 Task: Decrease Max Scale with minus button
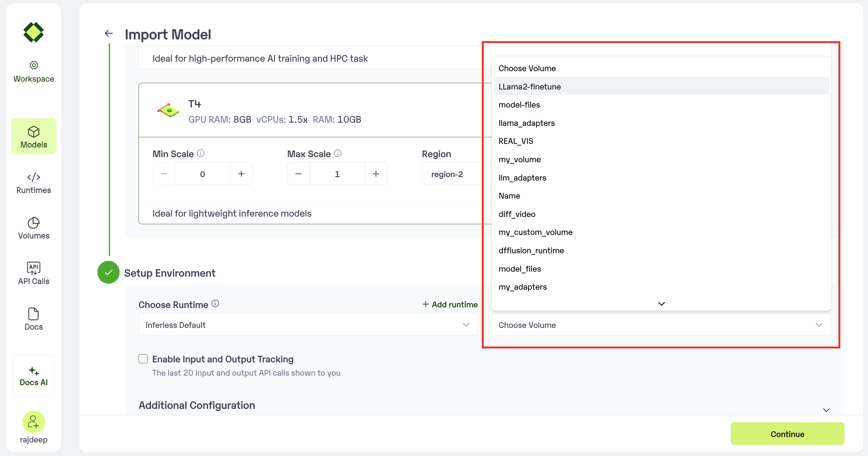pyautogui.click(x=298, y=174)
